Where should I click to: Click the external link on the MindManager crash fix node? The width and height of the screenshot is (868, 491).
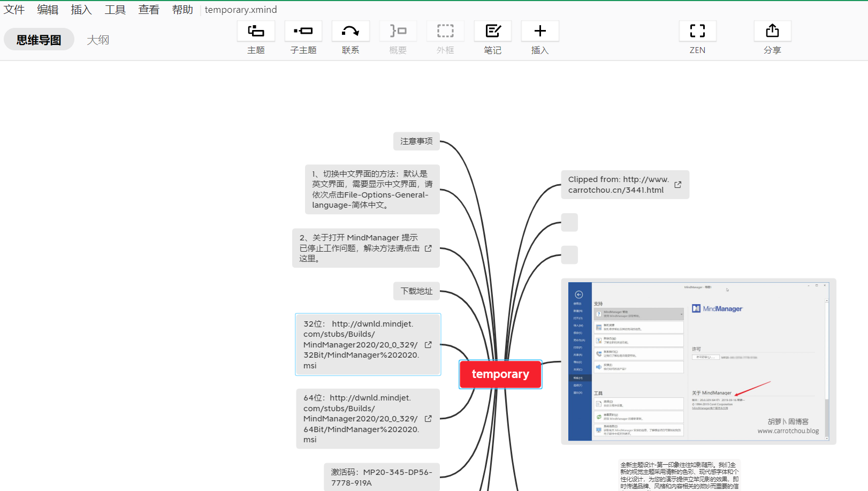(428, 248)
